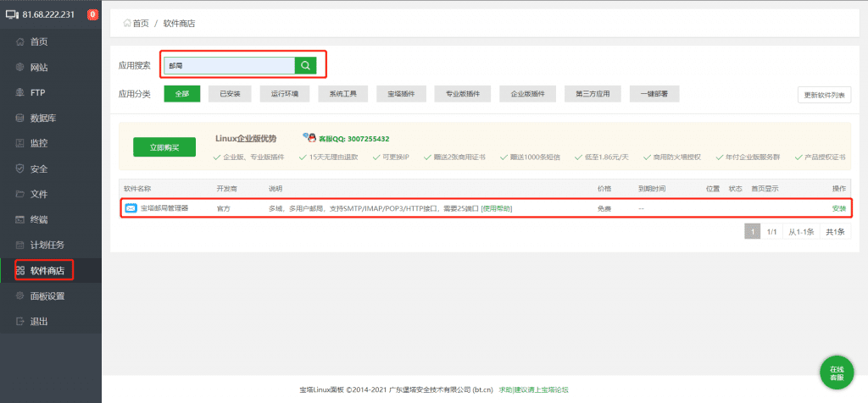Click the QQ customer service penguin icon
Viewport: 868px width, 403px height.
[310, 138]
